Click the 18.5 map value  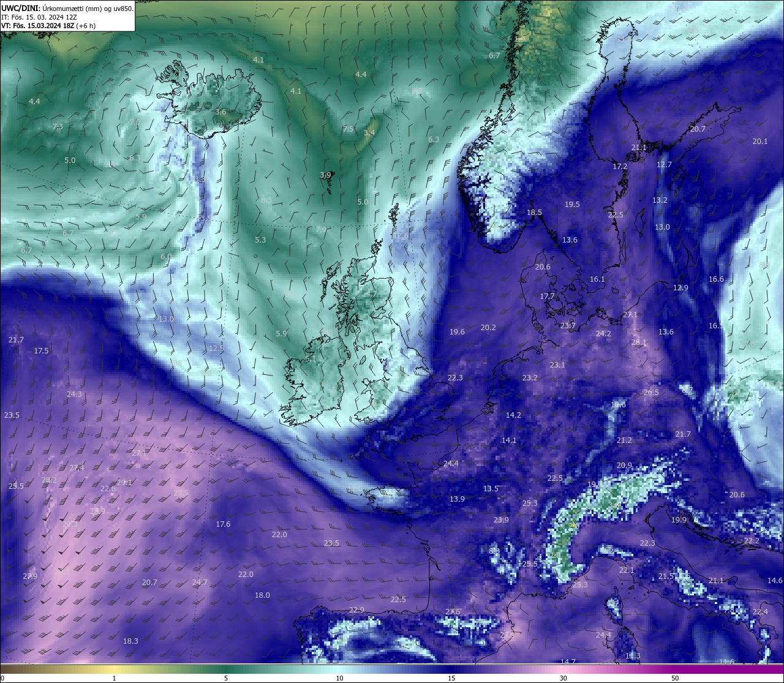click(534, 213)
